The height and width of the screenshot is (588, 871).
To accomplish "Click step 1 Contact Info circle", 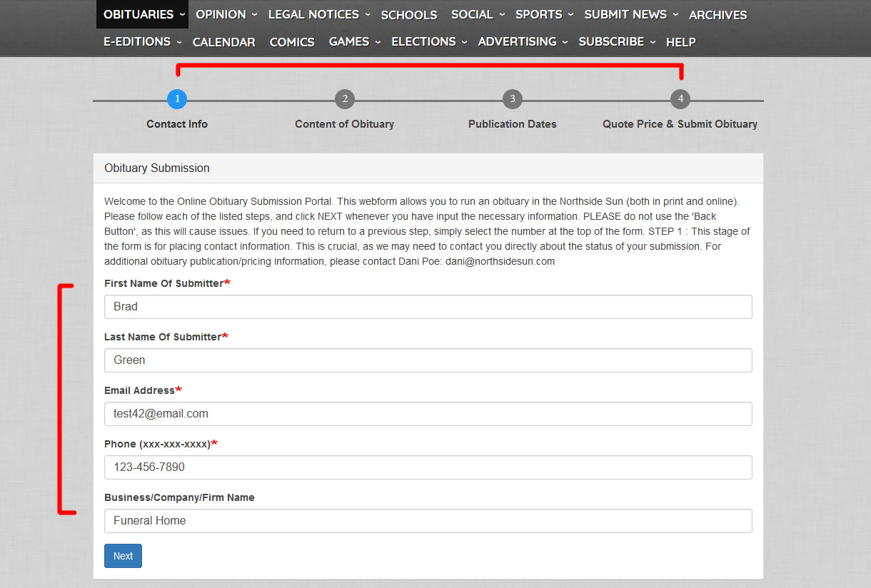I will (177, 99).
